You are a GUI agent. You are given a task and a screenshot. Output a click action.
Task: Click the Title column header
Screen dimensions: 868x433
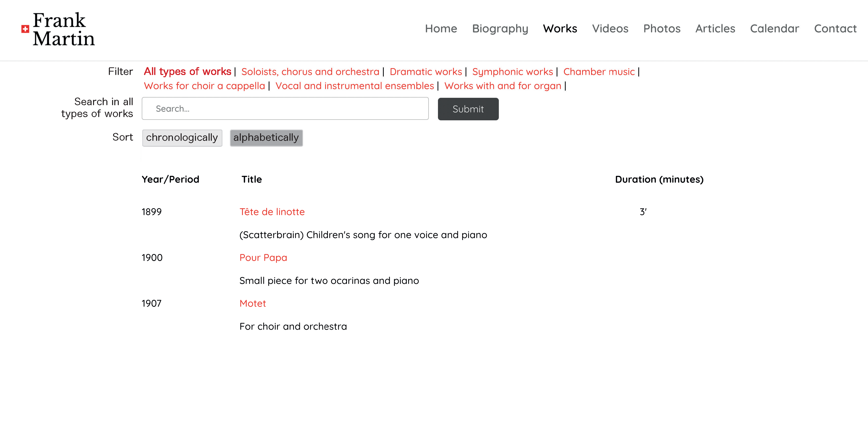(x=251, y=179)
